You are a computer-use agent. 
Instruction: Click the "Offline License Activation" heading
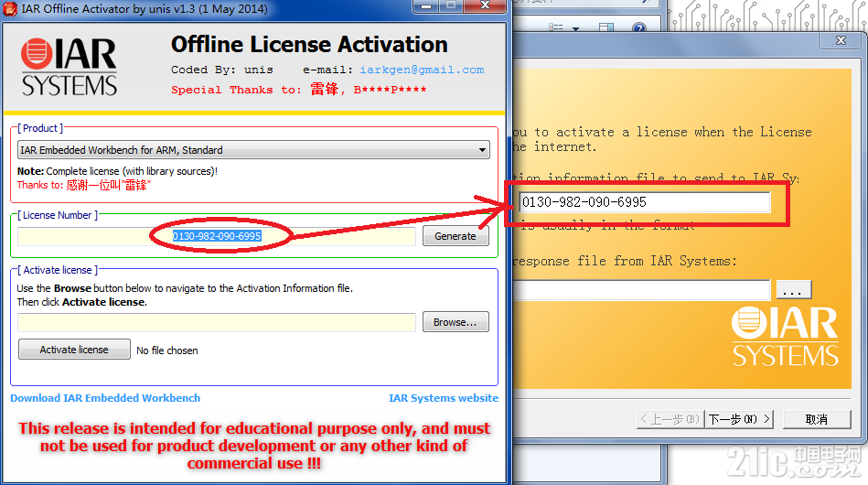point(309,45)
